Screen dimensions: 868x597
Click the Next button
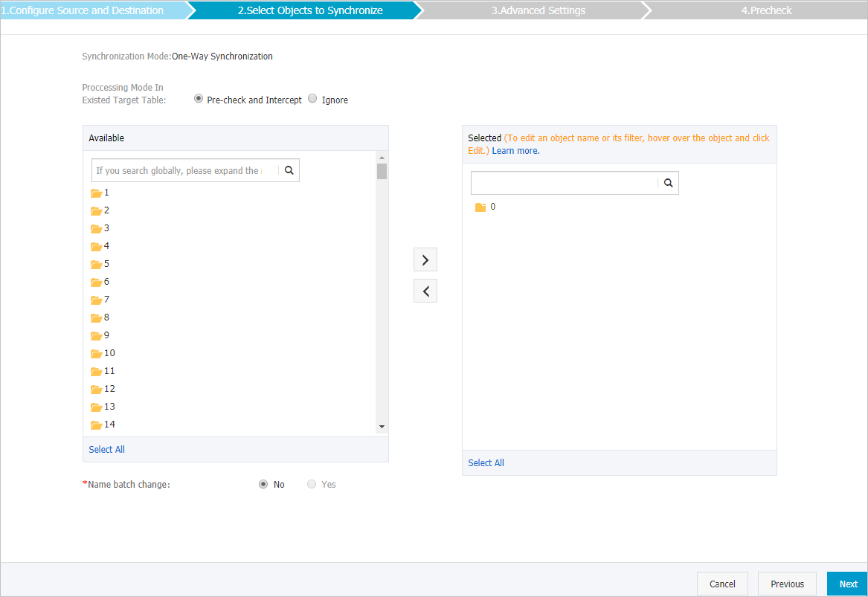pos(847,584)
